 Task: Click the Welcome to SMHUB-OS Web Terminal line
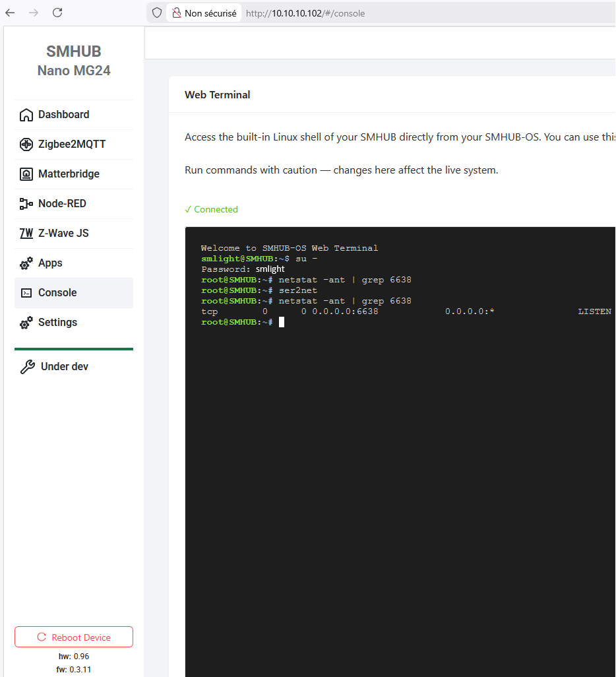[x=290, y=248]
